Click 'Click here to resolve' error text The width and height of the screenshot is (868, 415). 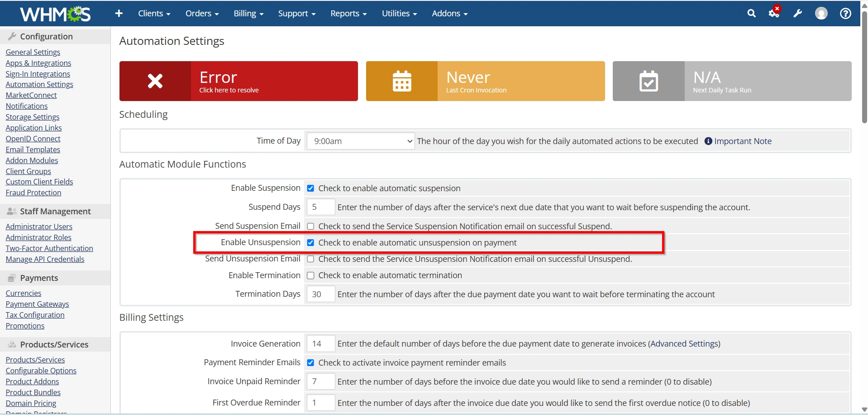(229, 90)
